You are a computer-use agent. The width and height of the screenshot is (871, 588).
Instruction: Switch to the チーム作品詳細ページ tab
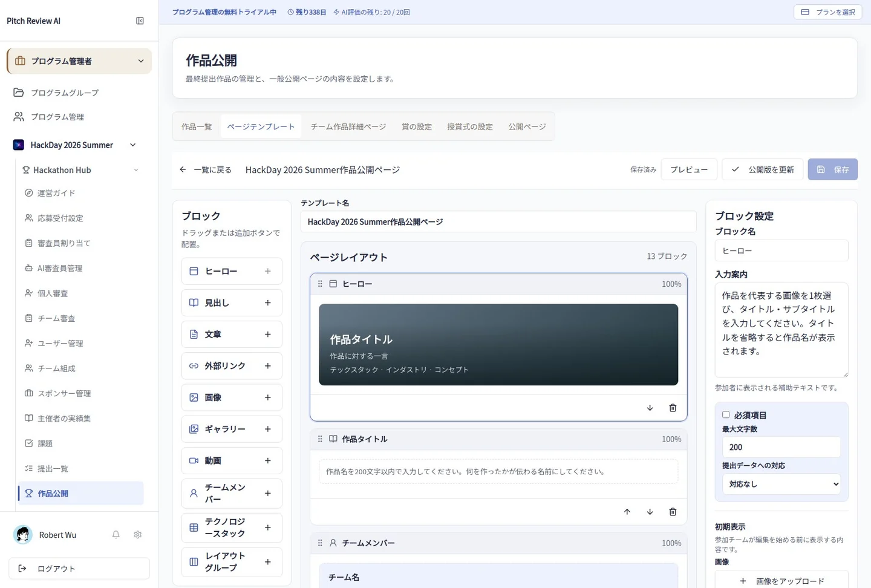tap(348, 126)
